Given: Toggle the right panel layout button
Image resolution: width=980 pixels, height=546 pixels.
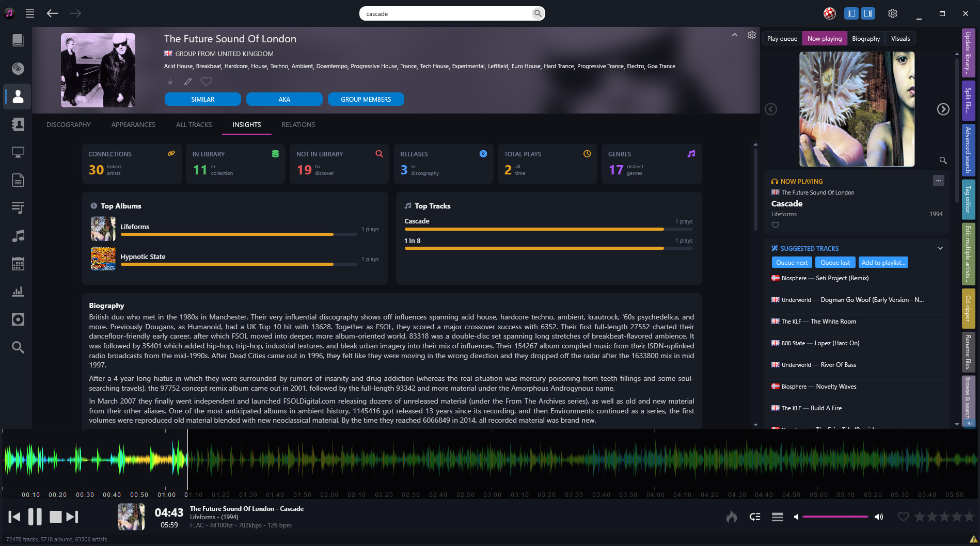Looking at the screenshot, I should coord(868,13).
